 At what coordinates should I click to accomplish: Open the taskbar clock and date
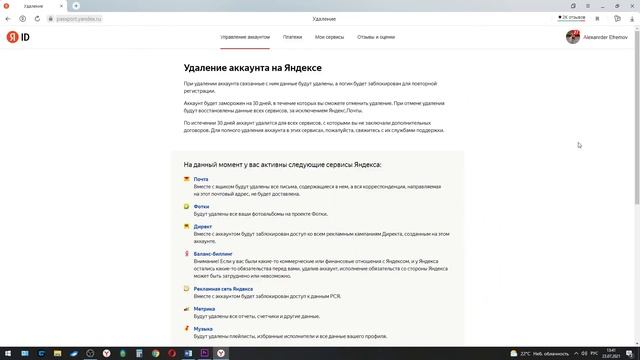(x=611, y=353)
